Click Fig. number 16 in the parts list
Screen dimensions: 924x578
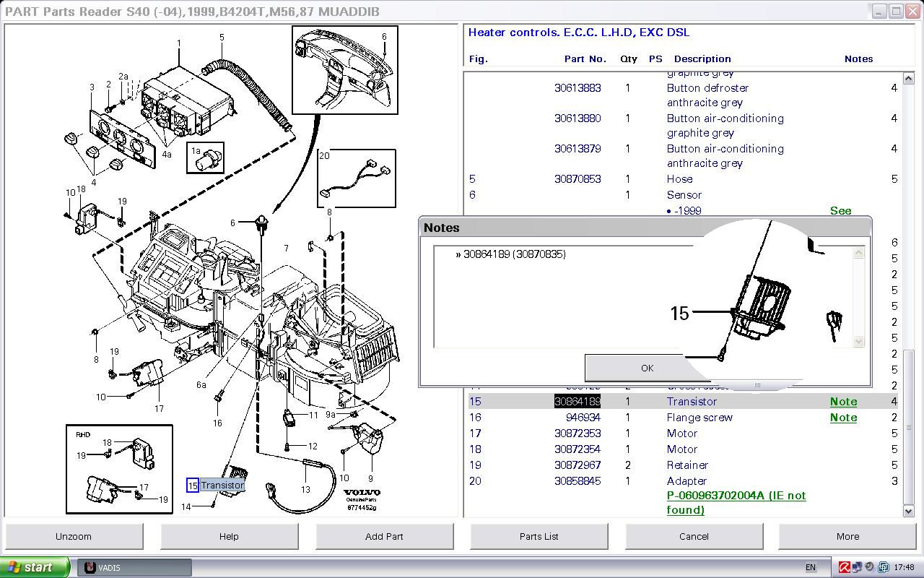coord(475,418)
